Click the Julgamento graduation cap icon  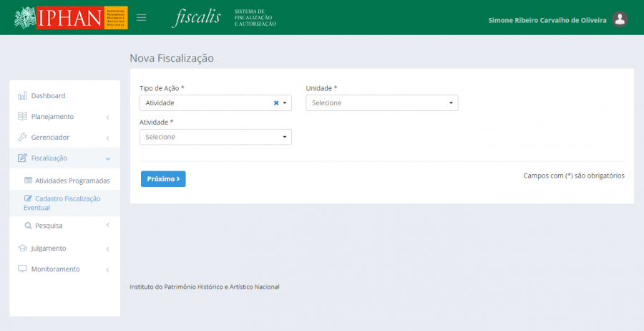point(22,249)
